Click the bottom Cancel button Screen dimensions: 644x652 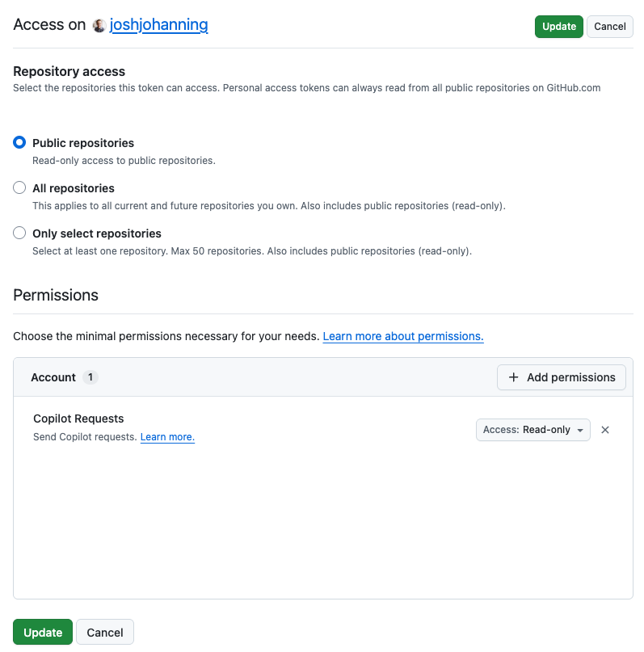(105, 633)
